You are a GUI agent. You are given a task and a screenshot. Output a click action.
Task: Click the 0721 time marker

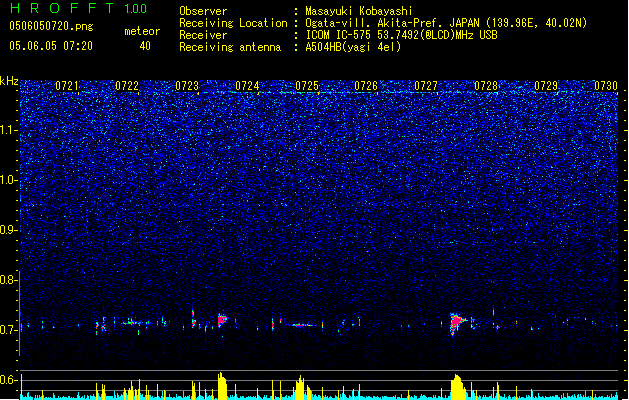tap(67, 86)
